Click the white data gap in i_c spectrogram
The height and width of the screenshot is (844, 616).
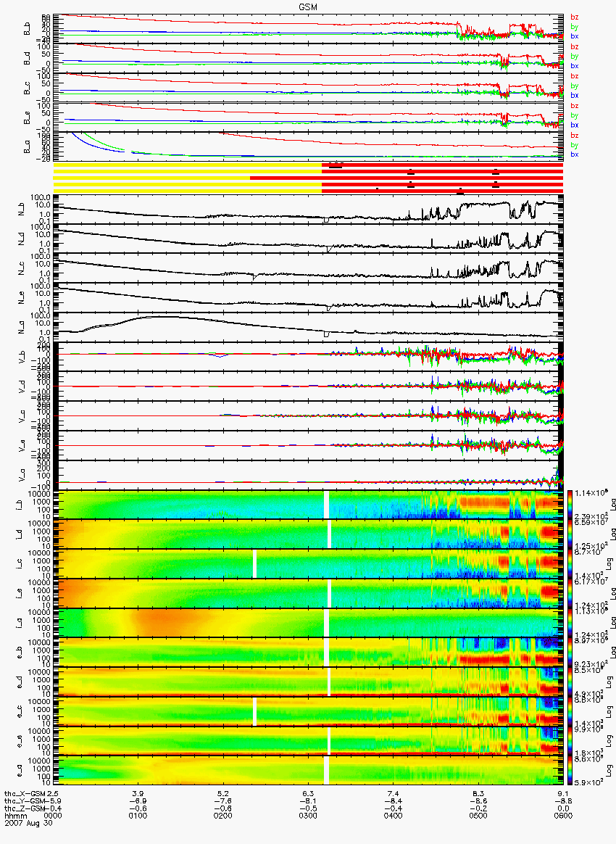[x=254, y=563]
